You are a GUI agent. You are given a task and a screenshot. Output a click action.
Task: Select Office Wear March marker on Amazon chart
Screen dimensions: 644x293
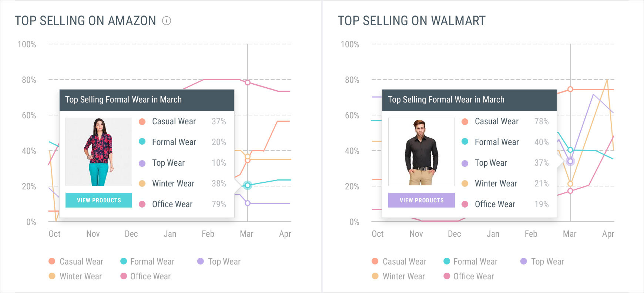[248, 82]
